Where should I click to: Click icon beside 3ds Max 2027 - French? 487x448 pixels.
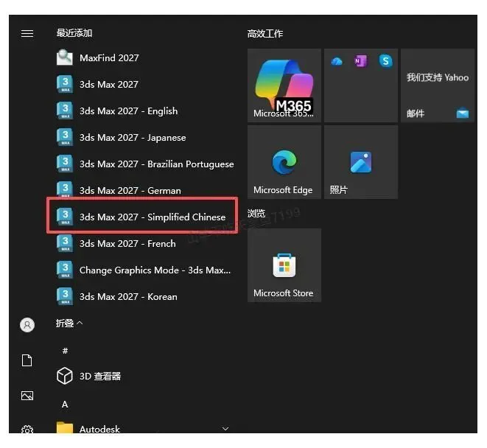(65, 243)
